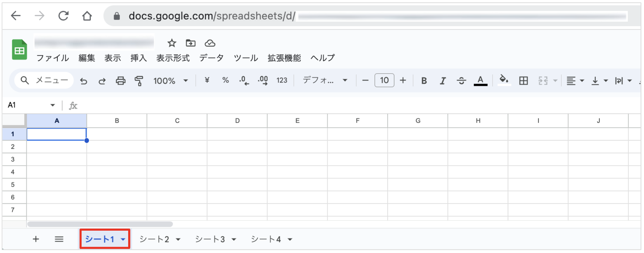Image resolution: width=644 pixels, height=253 pixels.
Task: Toggle strikethrough formatting
Action: pos(461,81)
